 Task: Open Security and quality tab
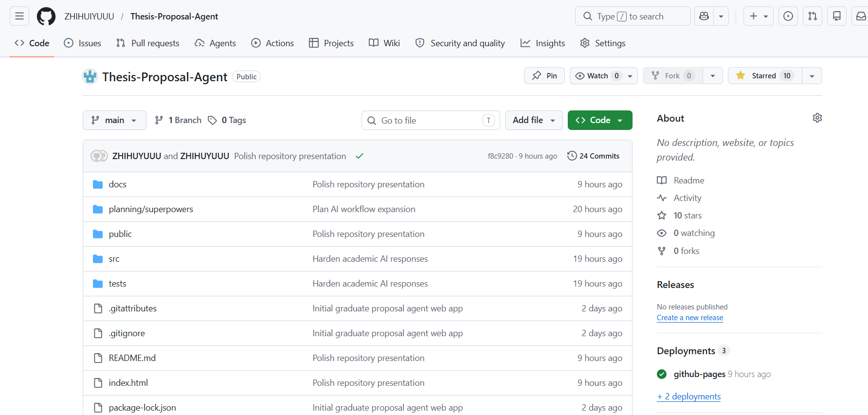click(460, 43)
